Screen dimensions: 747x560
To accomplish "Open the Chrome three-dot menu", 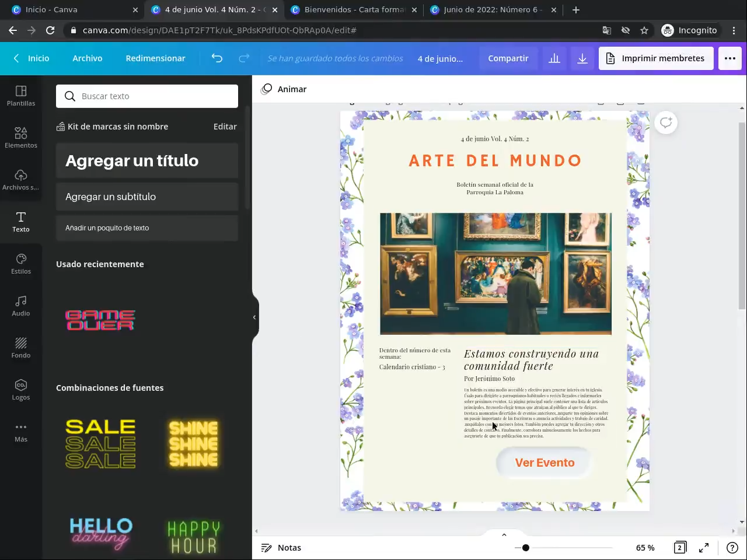I will click(x=734, y=30).
